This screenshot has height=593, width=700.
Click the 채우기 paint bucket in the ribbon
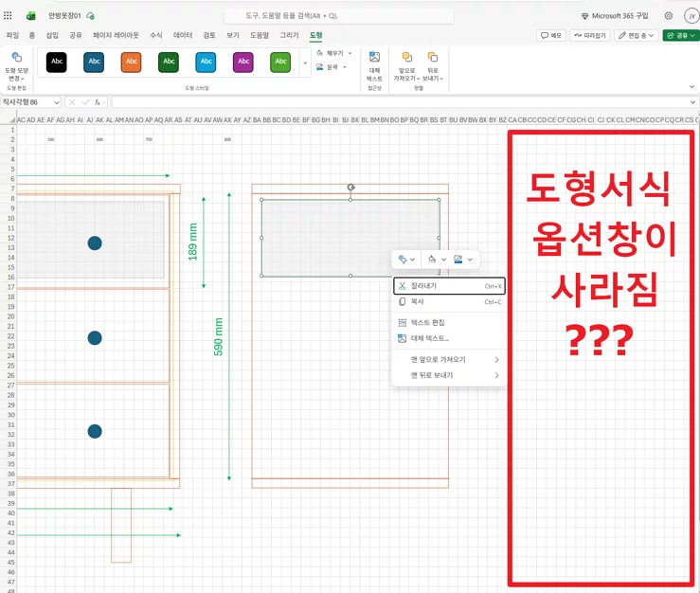319,53
